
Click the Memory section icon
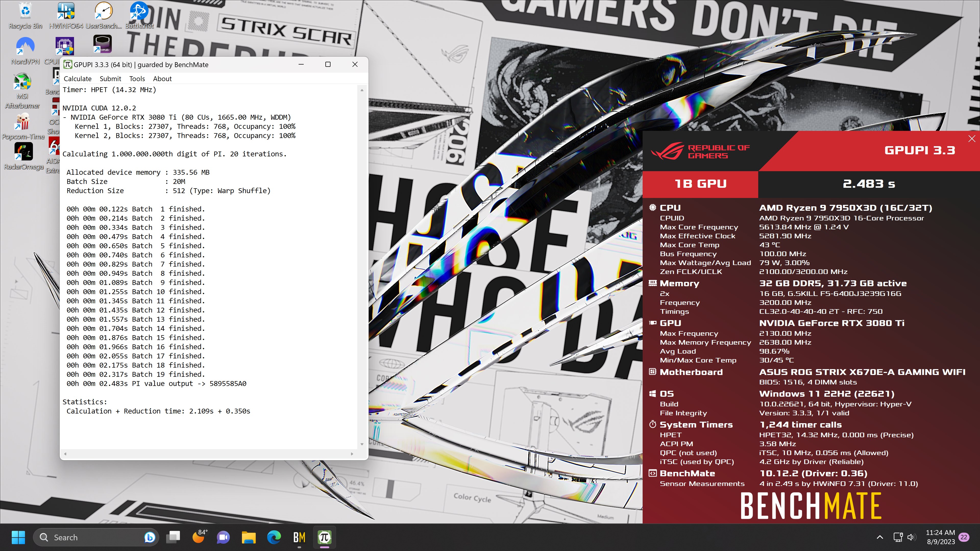click(653, 283)
